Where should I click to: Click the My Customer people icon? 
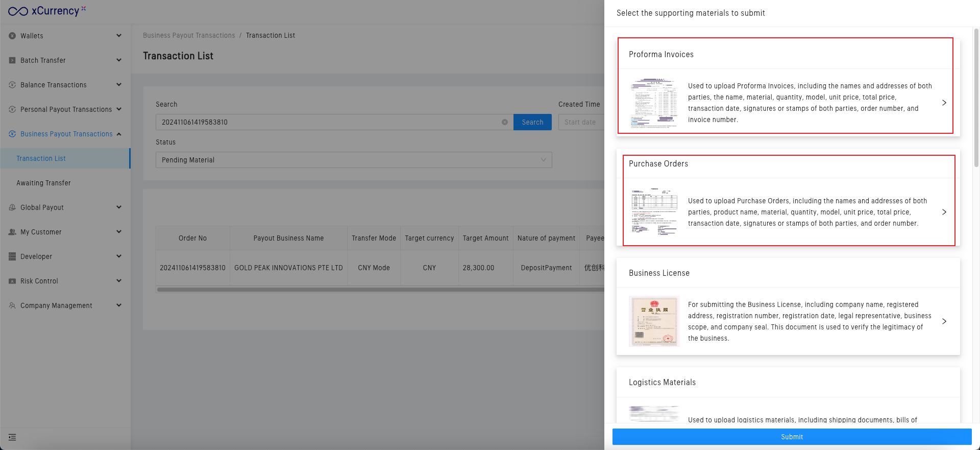coord(12,232)
